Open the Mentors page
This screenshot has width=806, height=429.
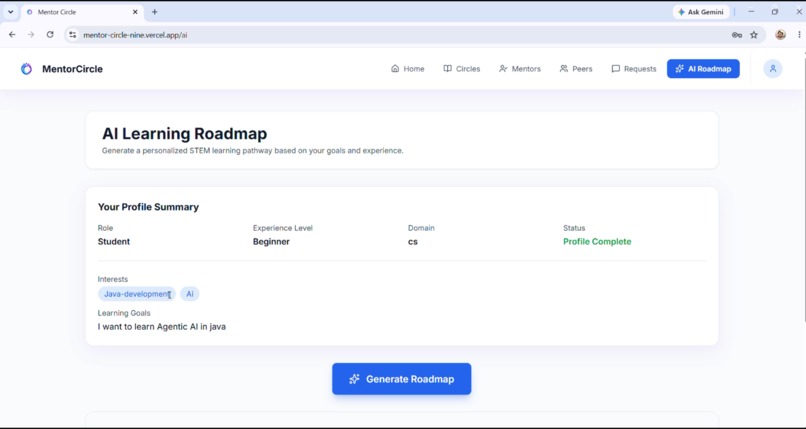coord(520,69)
